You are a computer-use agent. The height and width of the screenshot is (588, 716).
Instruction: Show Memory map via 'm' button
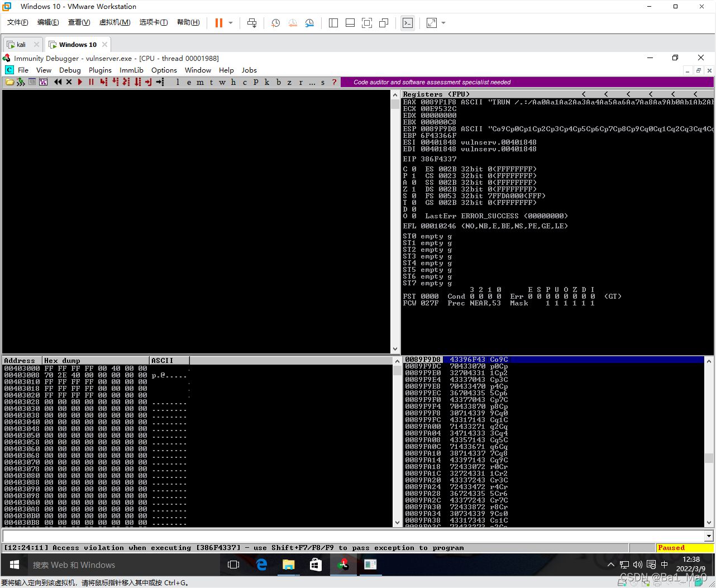pos(200,82)
